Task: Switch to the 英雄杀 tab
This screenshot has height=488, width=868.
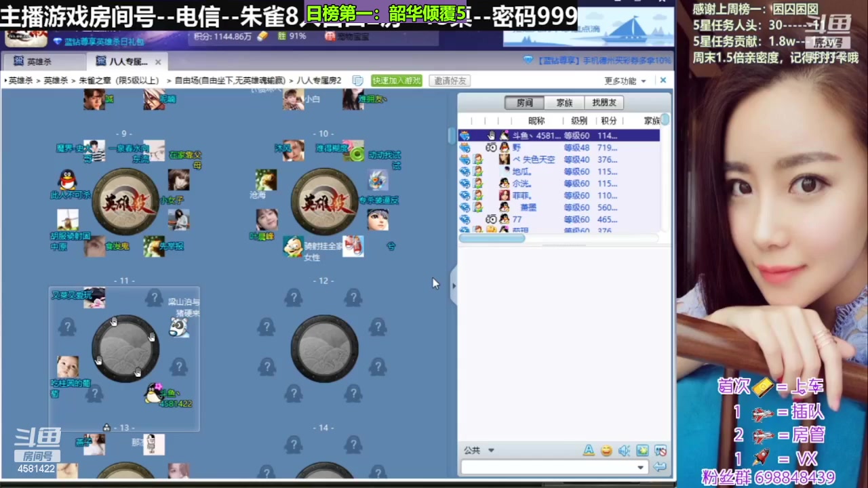Action: [38, 61]
